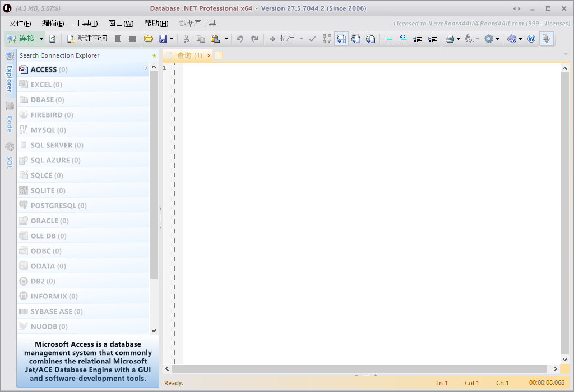
Task: Click the floppy disk save icon
Action: tap(163, 39)
